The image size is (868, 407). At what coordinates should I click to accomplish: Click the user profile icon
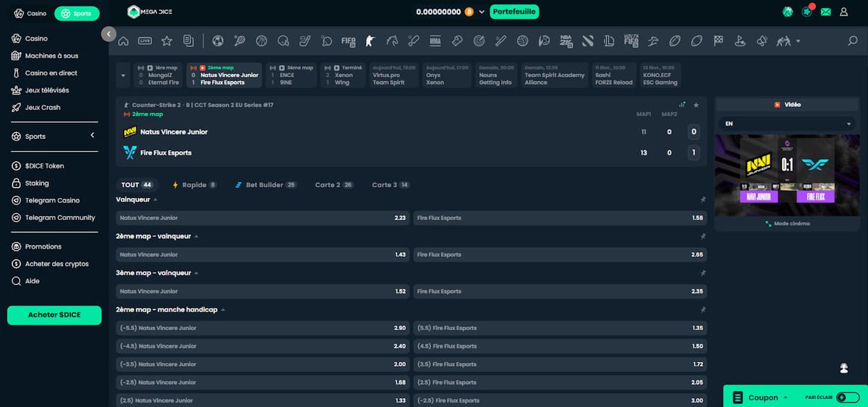[x=844, y=12]
